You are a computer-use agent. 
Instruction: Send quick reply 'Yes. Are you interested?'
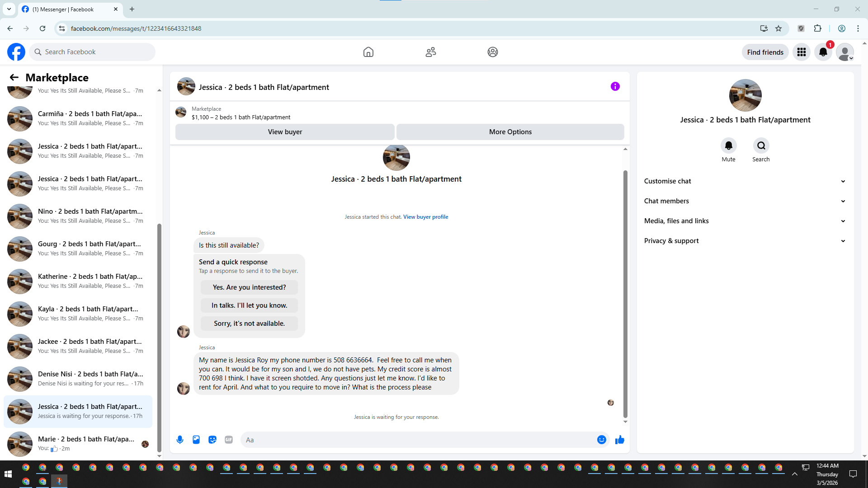[x=249, y=287]
